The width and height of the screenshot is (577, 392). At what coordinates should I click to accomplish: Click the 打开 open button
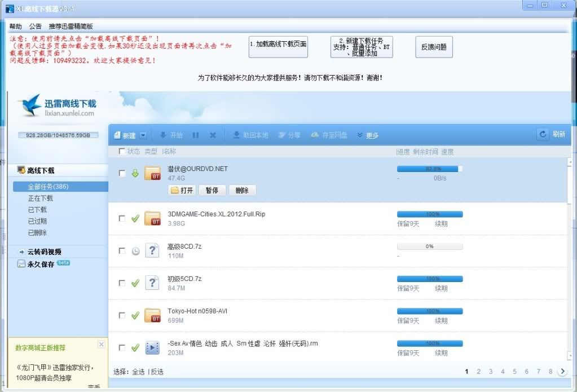pyautogui.click(x=182, y=190)
